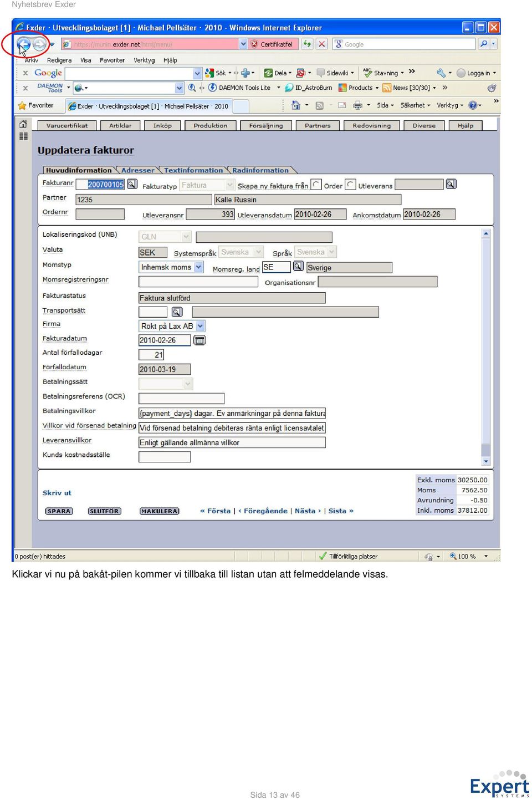Click the Fakturanr input field

pos(100,185)
